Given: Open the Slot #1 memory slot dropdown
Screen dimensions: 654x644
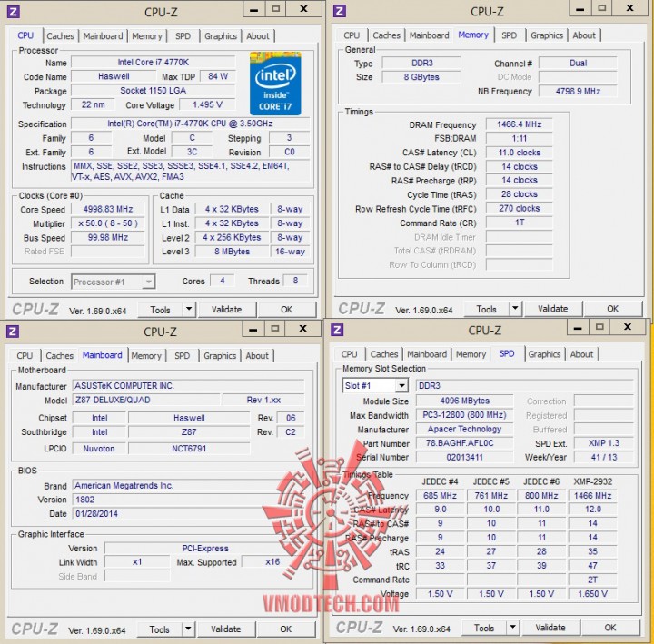Looking at the screenshot, I should 375,385.
